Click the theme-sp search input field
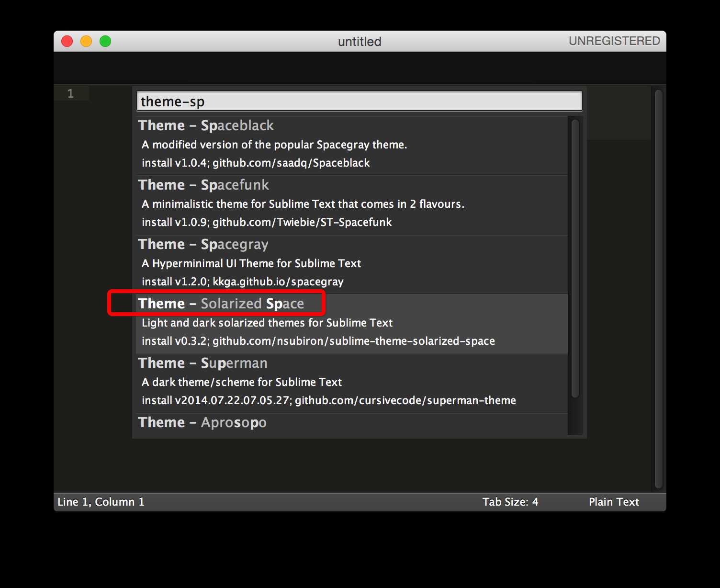 tap(360, 101)
